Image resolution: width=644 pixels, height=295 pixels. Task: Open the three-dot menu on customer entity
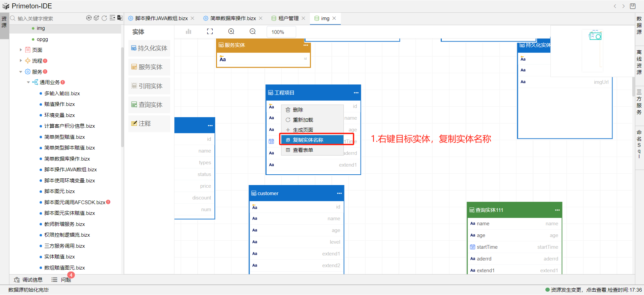(x=339, y=193)
